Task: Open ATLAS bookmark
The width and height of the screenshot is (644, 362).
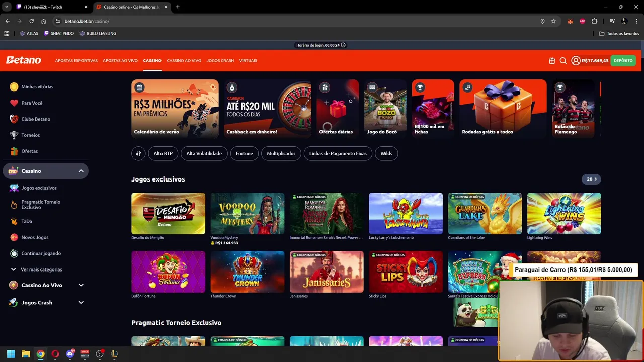Action: [x=29, y=33]
